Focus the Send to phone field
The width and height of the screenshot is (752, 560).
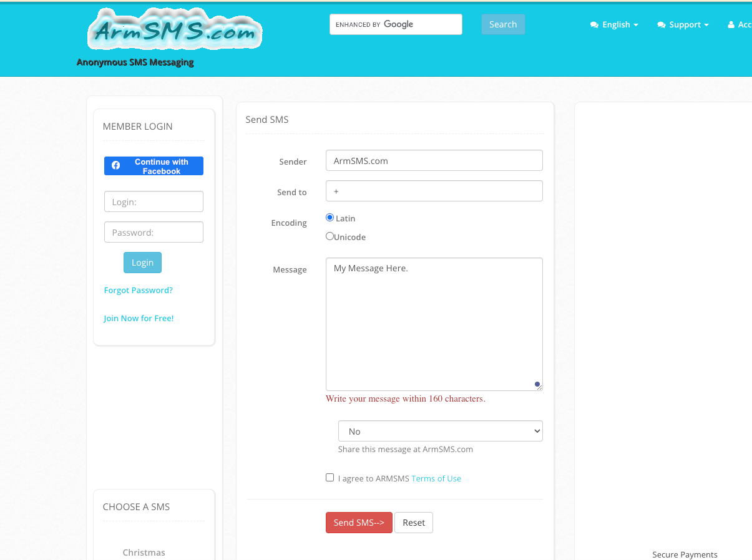(434, 191)
